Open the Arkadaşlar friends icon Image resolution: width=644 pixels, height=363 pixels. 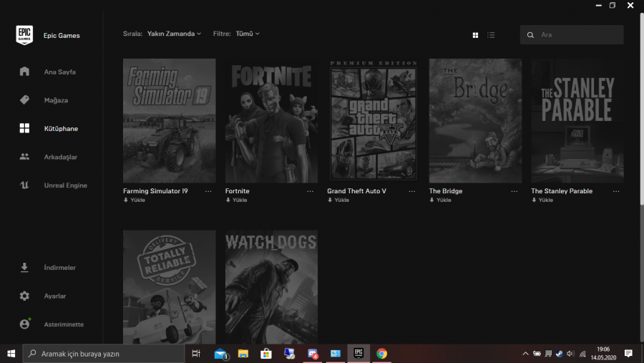pyautogui.click(x=24, y=157)
